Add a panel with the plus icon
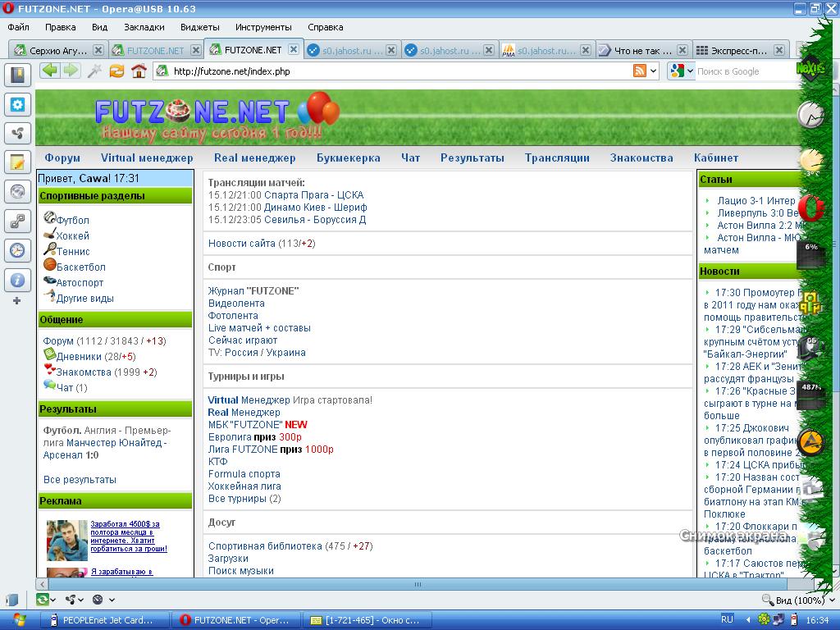The image size is (840, 630). (17, 301)
